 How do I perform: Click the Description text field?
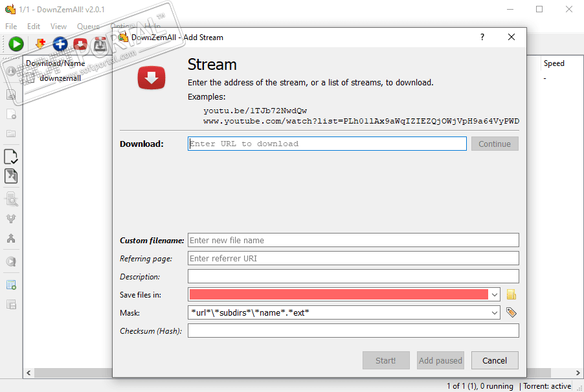point(353,276)
